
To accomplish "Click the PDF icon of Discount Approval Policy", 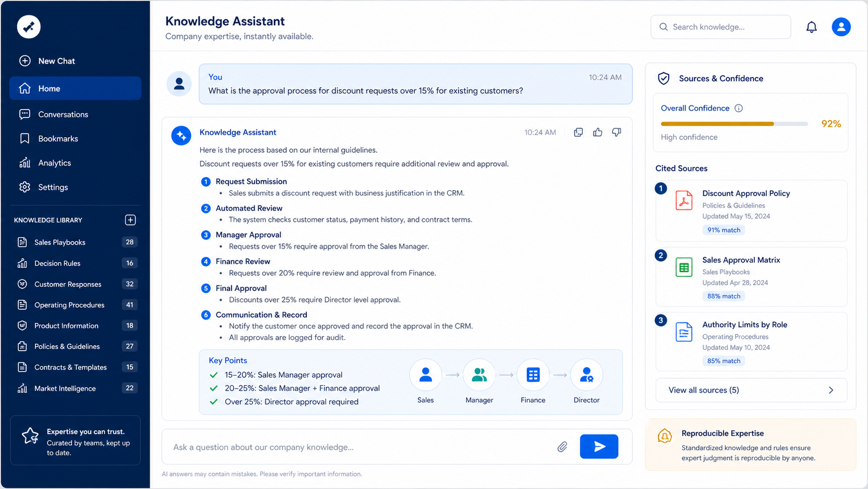I will pyautogui.click(x=684, y=201).
